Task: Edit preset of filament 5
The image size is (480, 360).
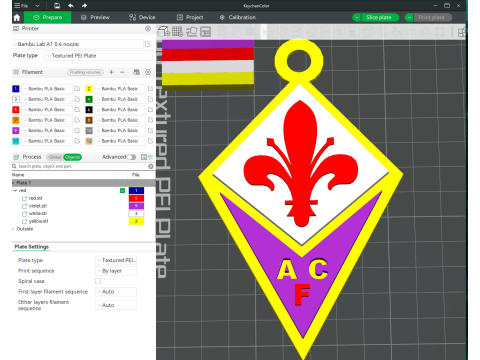Action: click(x=77, y=110)
